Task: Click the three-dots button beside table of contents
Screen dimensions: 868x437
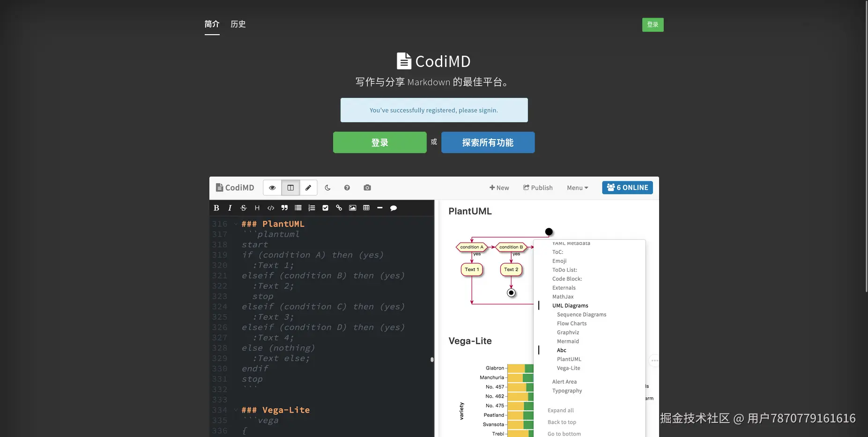Action: (654, 361)
